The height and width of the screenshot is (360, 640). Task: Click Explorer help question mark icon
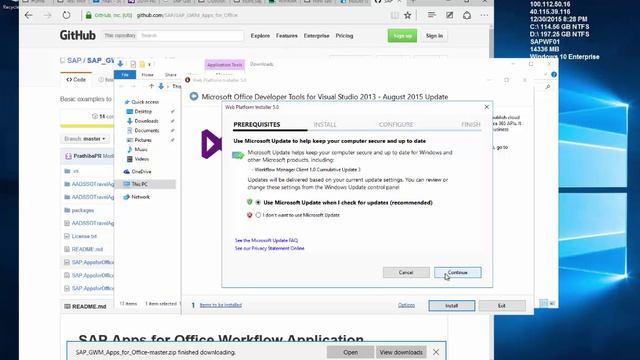pos(554,74)
